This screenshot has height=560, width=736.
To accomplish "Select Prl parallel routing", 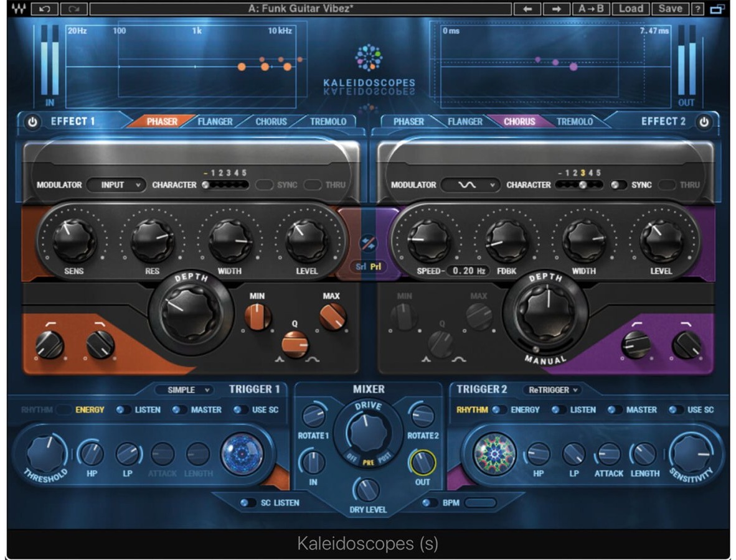I will click(376, 266).
